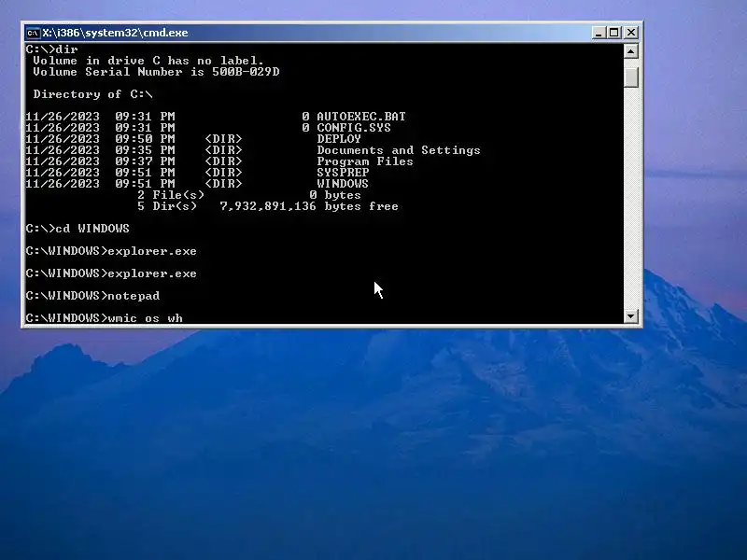Click the DEPLOY directory entry
Image resolution: width=747 pixels, height=560 pixels.
click(x=339, y=139)
